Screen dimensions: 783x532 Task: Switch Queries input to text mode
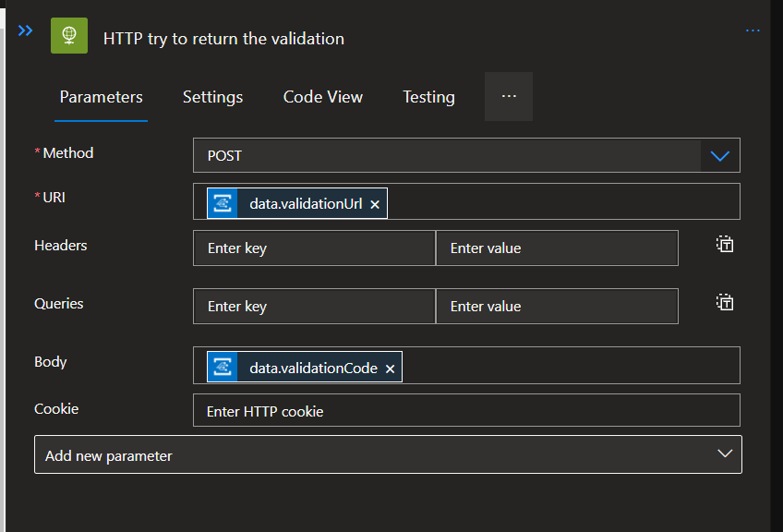725,302
